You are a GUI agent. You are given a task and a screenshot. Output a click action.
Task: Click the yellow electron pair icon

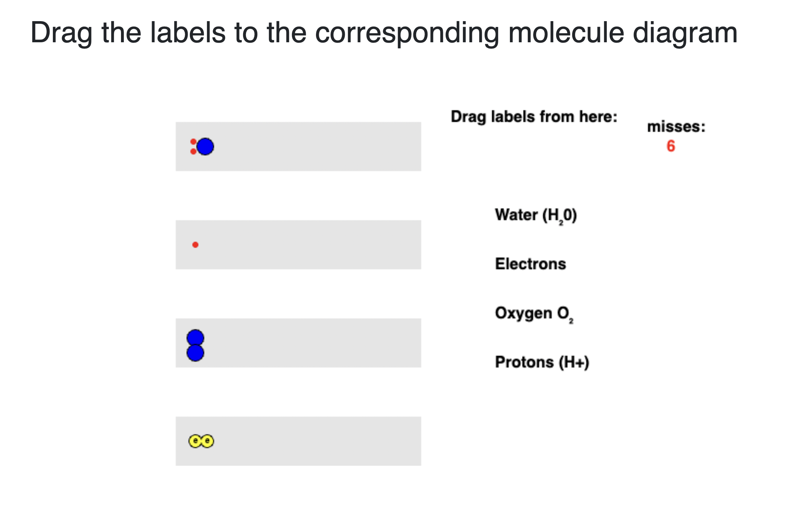pos(201,441)
